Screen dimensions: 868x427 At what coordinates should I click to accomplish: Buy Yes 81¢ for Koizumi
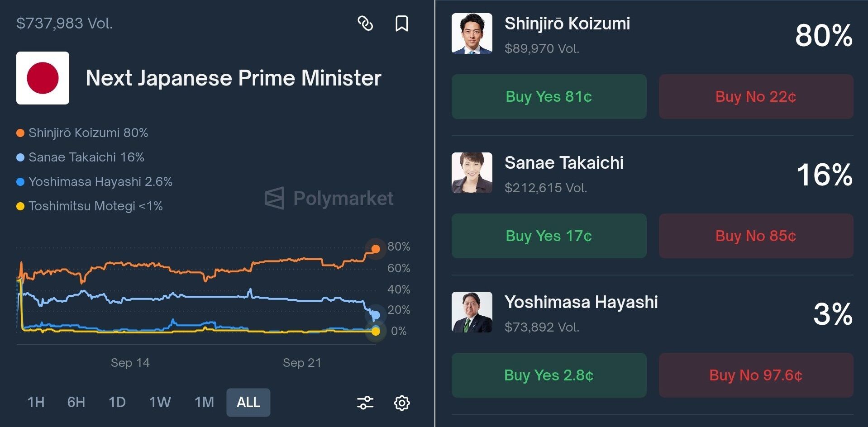[x=548, y=97]
